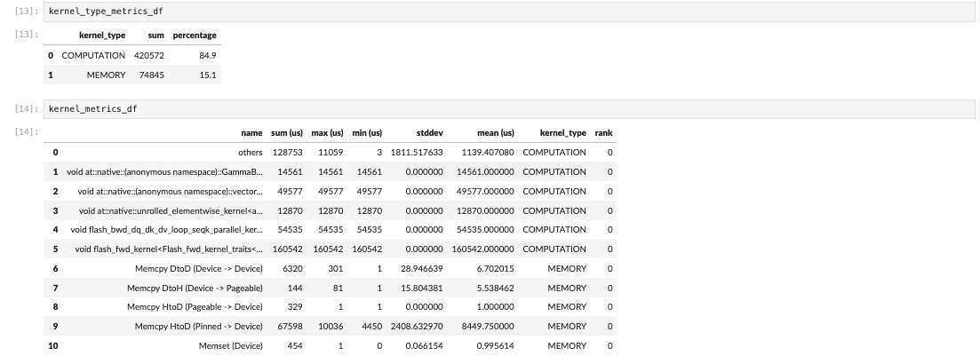Select the stddev value 28.946639

[x=422, y=268]
